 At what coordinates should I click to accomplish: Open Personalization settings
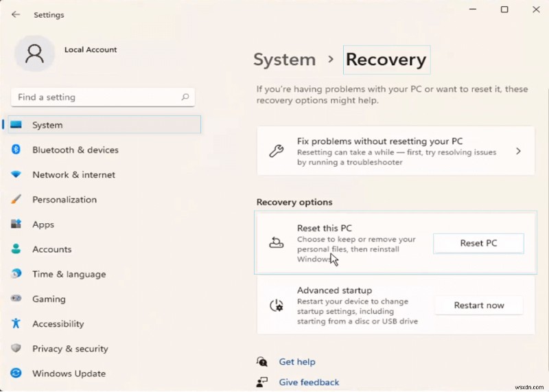tap(104, 199)
